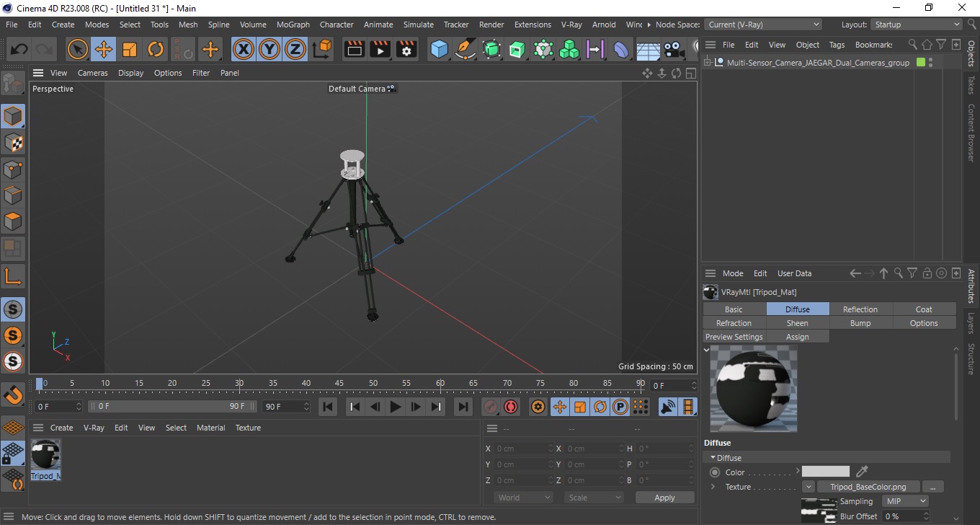Render to Picture Viewer
Screen dimensions: 980x525
click(380, 50)
